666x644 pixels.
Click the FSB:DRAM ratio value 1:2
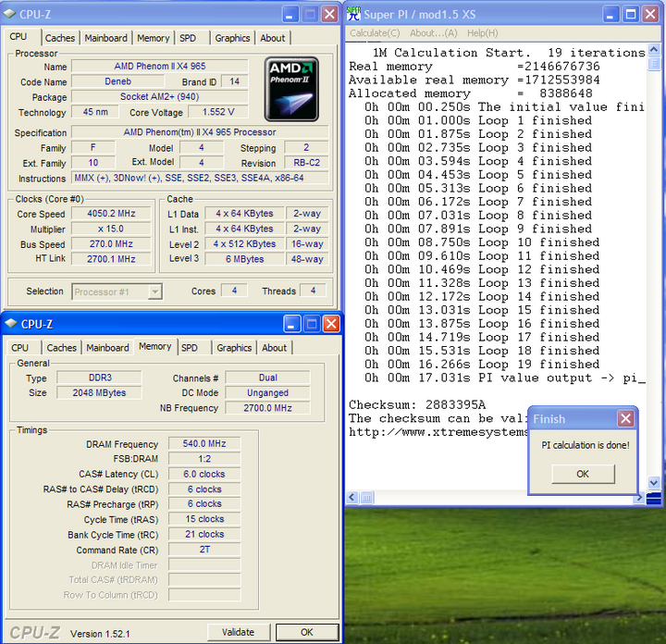pyautogui.click(x=204, y=459)
